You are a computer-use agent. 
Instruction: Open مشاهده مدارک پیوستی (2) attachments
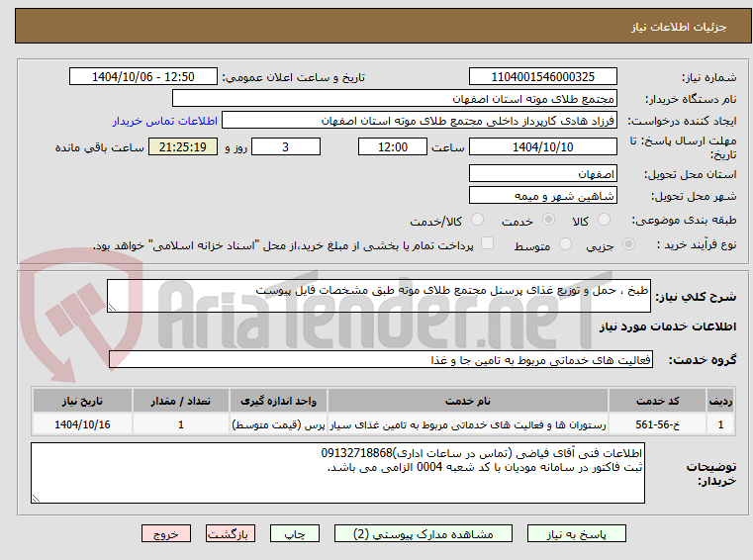[424, 533]
